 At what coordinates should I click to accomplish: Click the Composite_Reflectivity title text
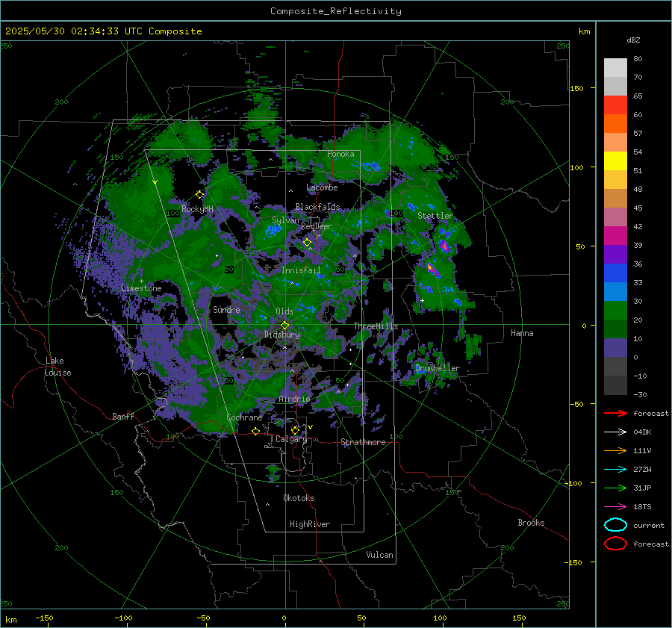pyautogui.click(x=336, y=11)
